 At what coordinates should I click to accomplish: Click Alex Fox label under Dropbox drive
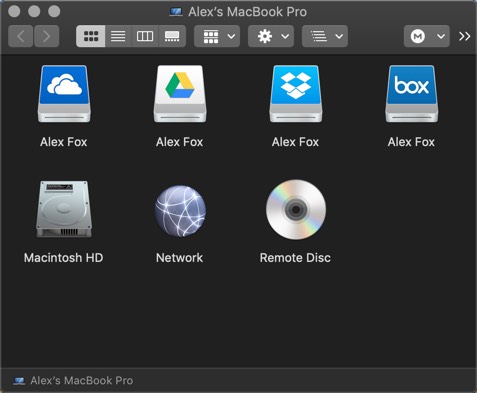295,142
